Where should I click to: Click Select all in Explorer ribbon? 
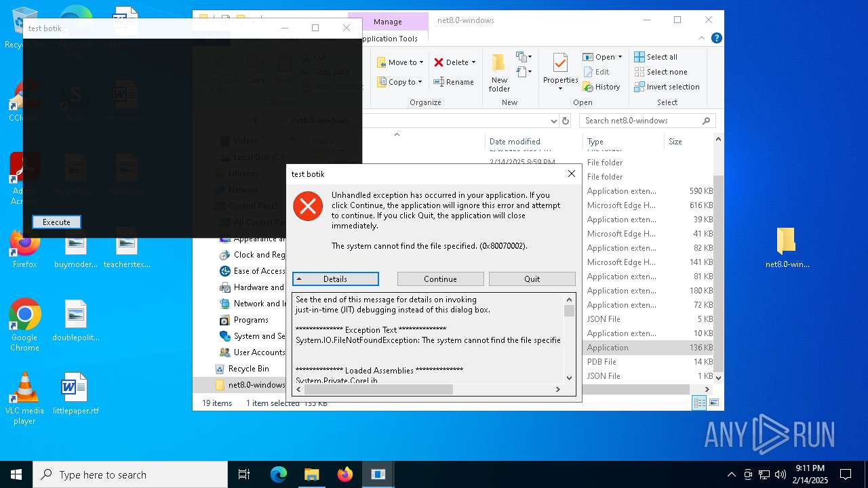coord(656,57)
